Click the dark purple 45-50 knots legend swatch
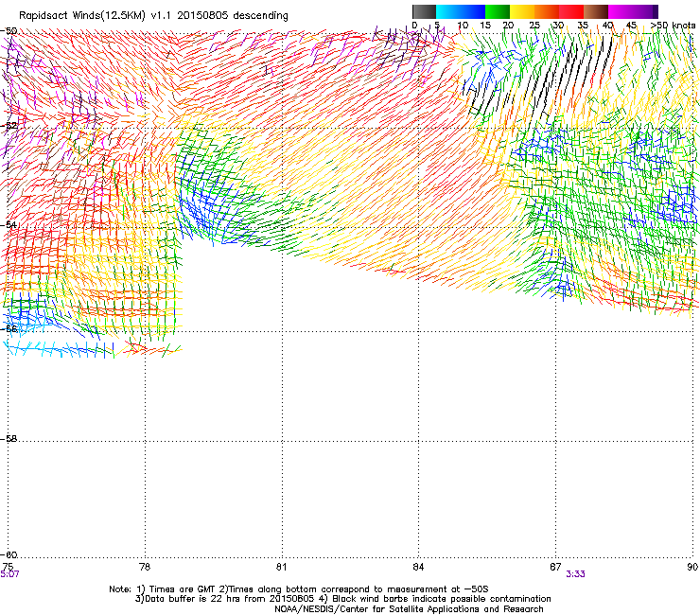The image size is (700, 615). (645, 11)
